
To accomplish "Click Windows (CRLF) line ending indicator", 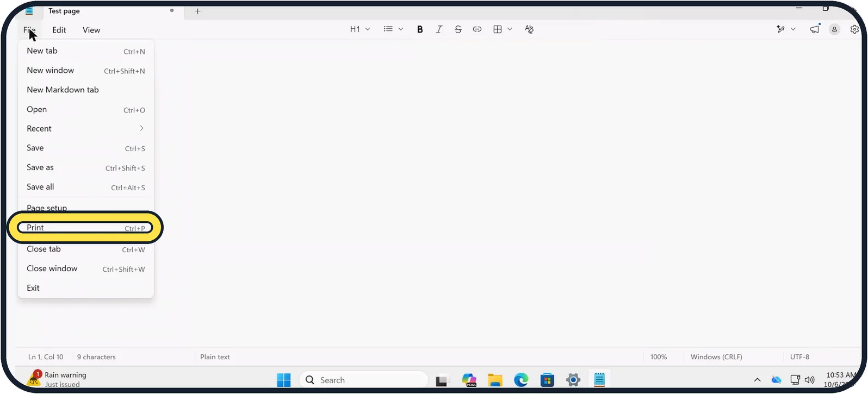I will pyautogui.click(x=716, y=357).
